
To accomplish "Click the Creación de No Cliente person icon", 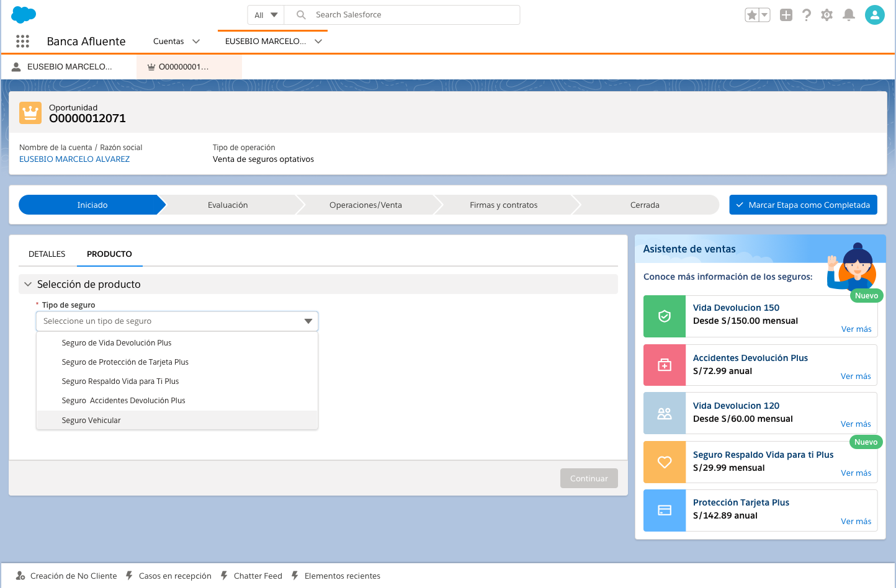I will (x=20, y=576).
